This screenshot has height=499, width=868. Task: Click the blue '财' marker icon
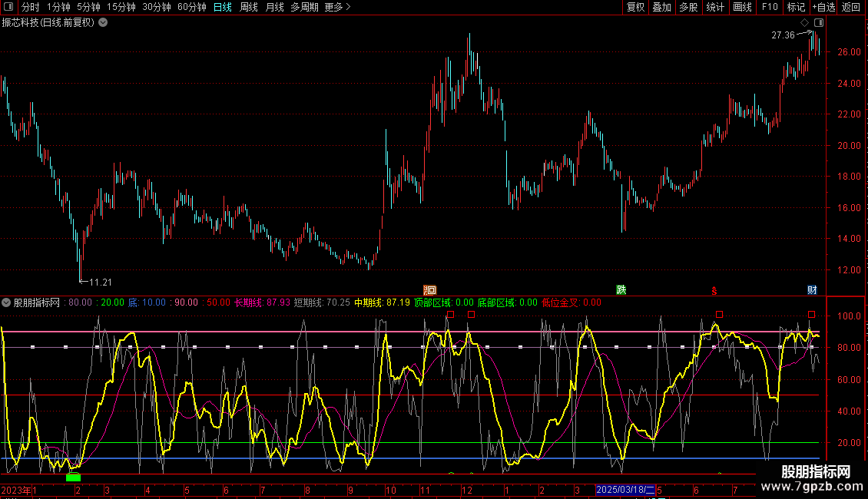coord(812,290)
